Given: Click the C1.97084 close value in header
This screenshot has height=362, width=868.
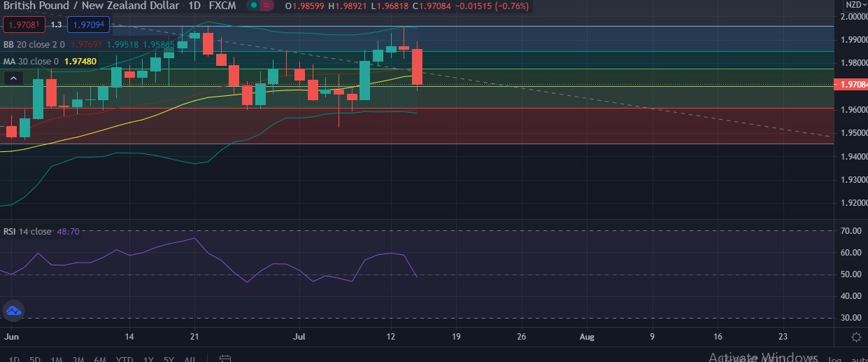Looking at the screenshot, I should [430, 6].
